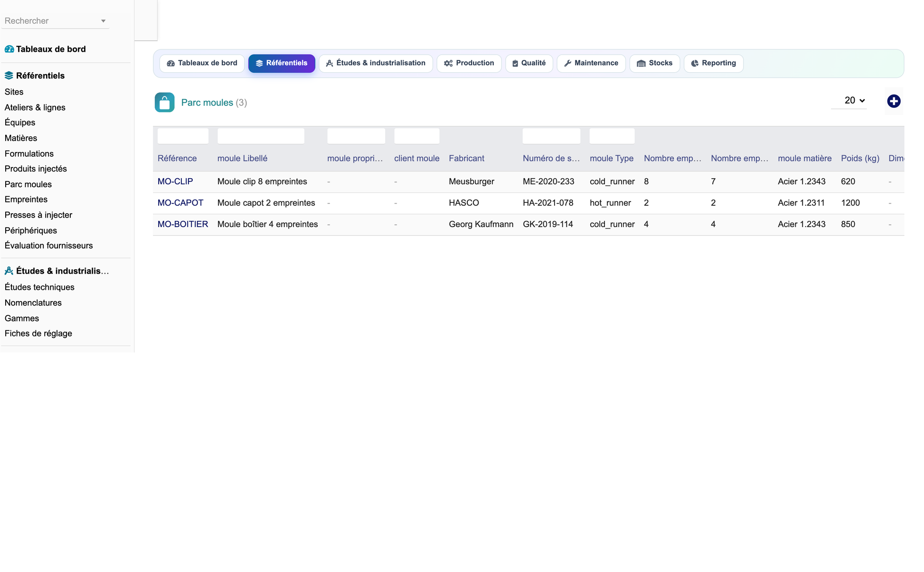Screen dimensions: 924x572
Task: Open Nomenclatures in the sidebar
Action: pyautogui.click(x=33, y=303)
